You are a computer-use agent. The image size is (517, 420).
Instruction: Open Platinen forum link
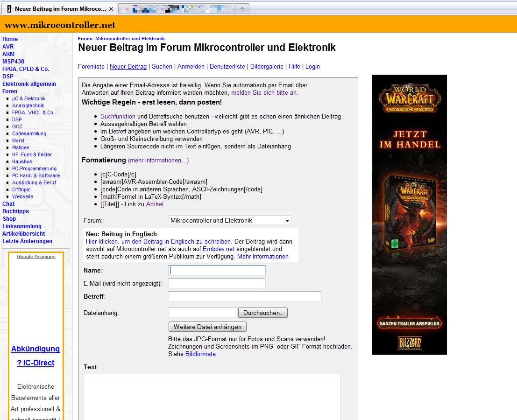[21, 147]
